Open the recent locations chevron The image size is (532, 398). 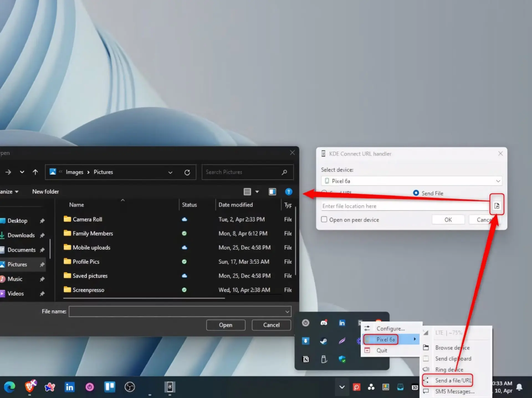coord(22,172)
